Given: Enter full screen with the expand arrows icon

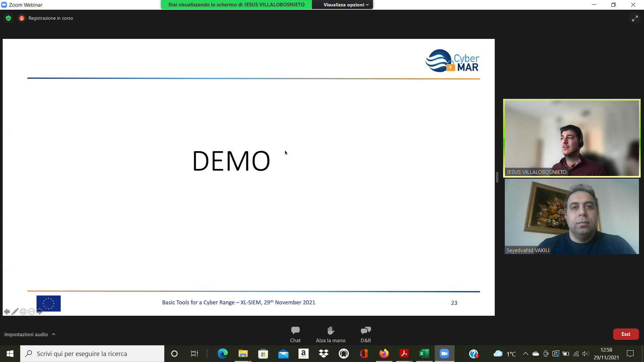Looking at the screenshot, I should coord(635,18).
